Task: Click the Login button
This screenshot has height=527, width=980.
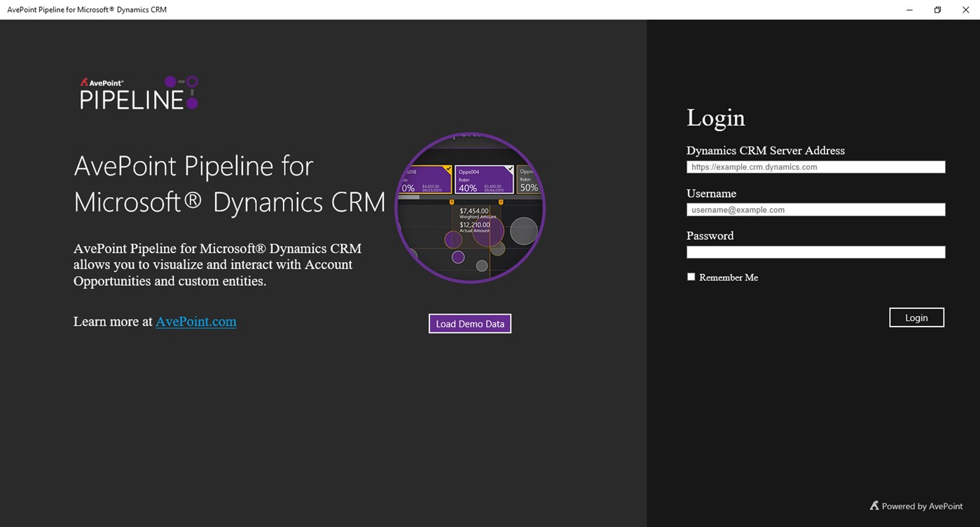Action: pyautogui.click(x=916, y=317)
